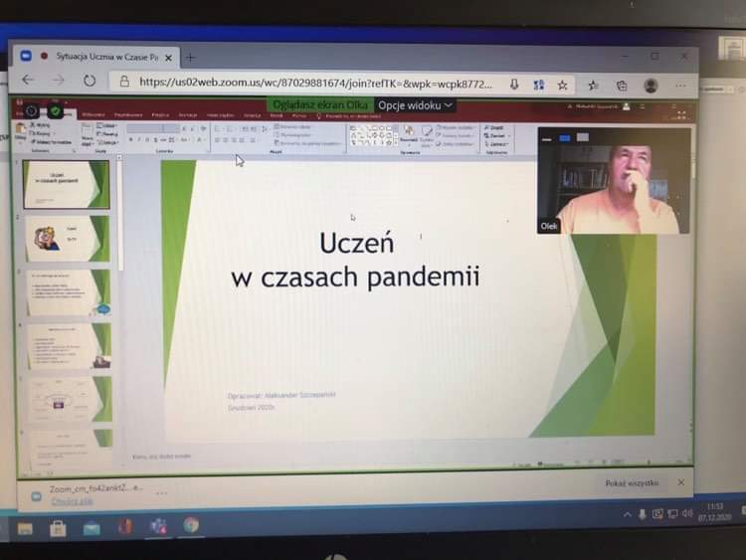Click the taskbar volume icon

(x=687, y=513)
